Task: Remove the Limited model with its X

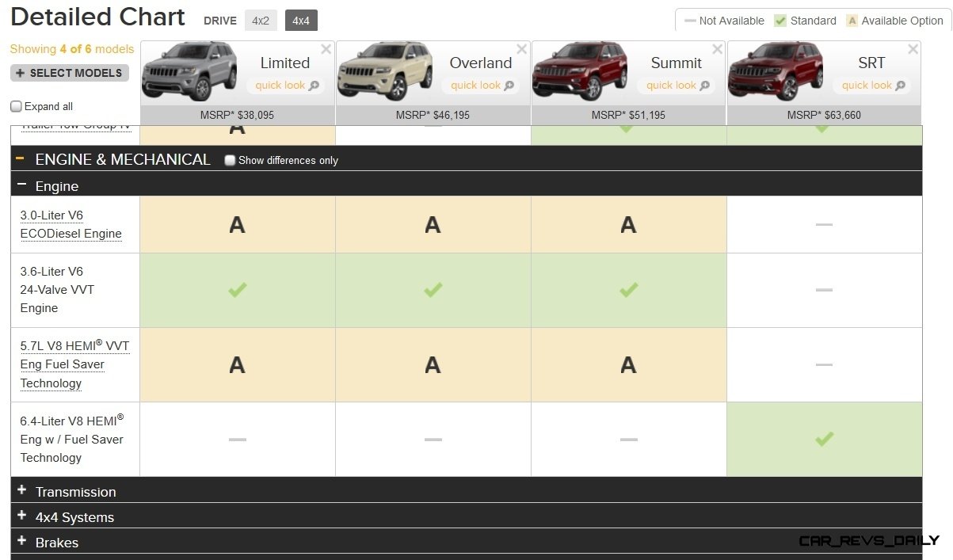Action: point(326,49)
